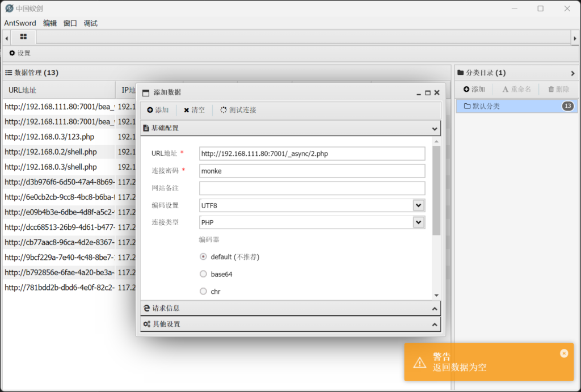Click 删除 in the category panel
This screenshot has width=581, height=392.
click(x=558, y=89)
